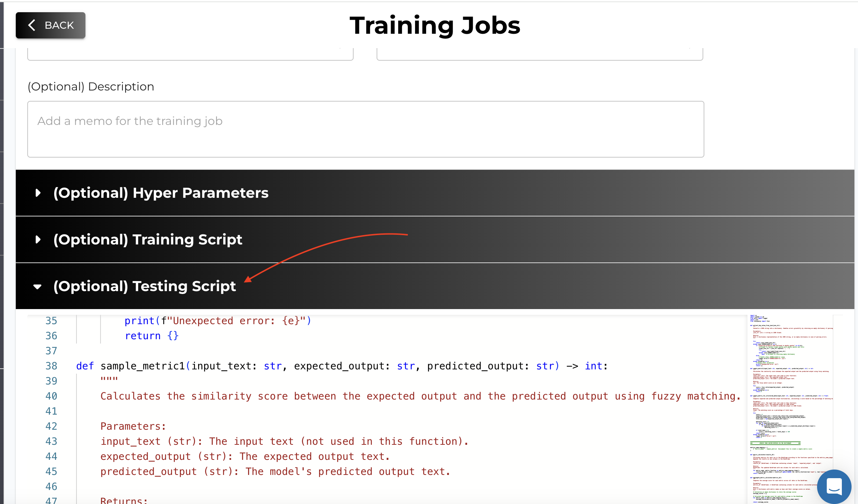The height and width of the screenshot is (504, 858).
Task: Click the (Optional) Testing Script header
Action: [x=435, y=286]
